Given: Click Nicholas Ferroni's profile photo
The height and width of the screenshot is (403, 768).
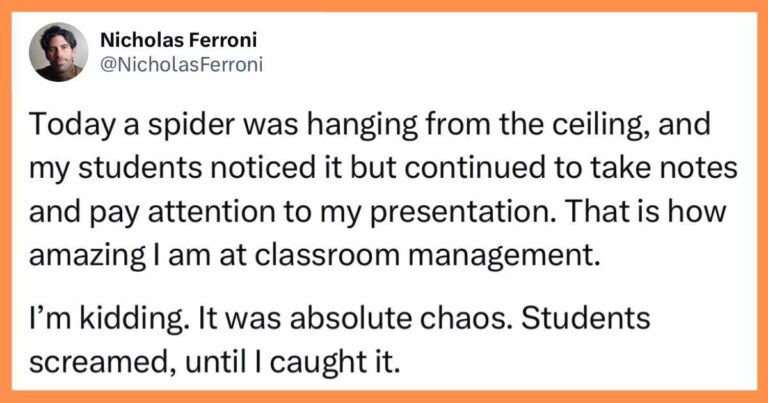Looking at the screenshot, I should click(x=59, y=52).
